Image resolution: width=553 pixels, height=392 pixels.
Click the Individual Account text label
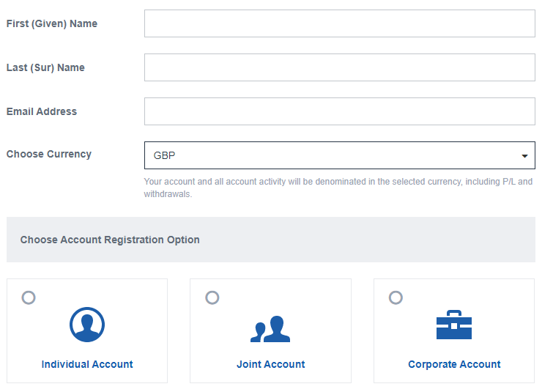pyautogui.click(x=87, y=364)
